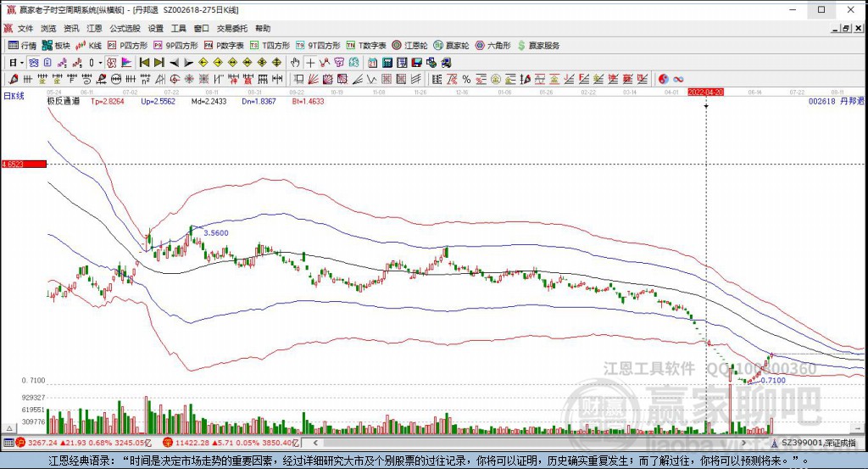868x469 pixels.
Task: Open the 赢家轮 tool
Action: point(451,46)
